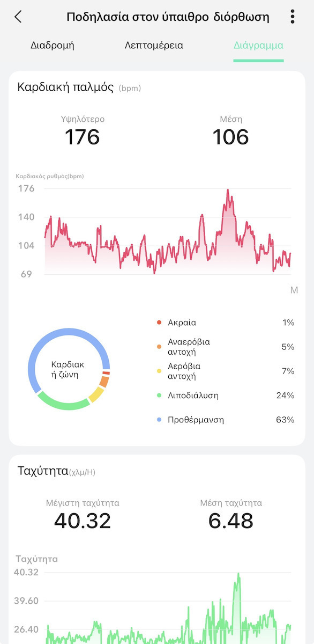The image size is (314, 644).
Task: Tap the average speed value 6.48
Action: (x=231, y=521)
